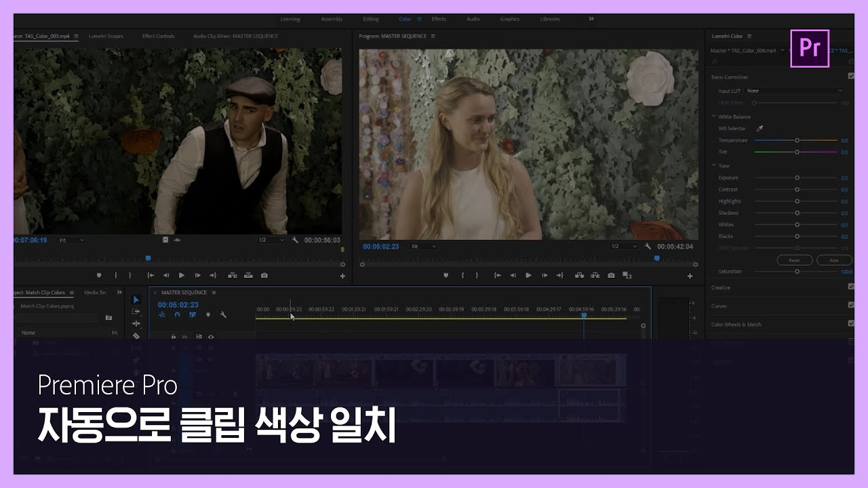Step back one frame in Source monitor

[165, 275]
